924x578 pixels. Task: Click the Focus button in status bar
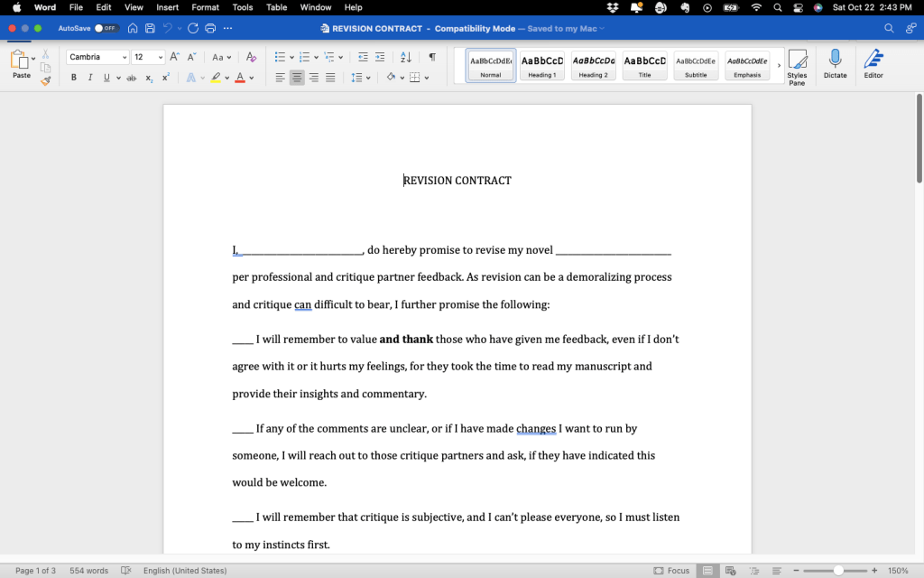[x=672, y=571]
